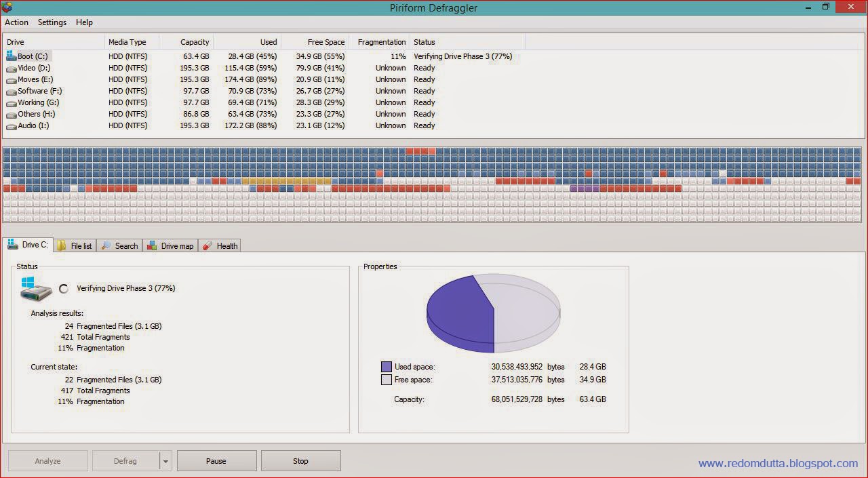Screen dimensions: 868x478
Task: Click the Defraggler app icon in title bar
Action: pyautogui.click(x=7, y=7)
